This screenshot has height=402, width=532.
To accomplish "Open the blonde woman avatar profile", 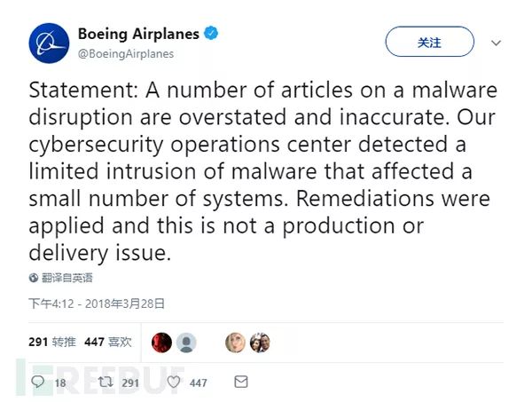I will [235, 343].
